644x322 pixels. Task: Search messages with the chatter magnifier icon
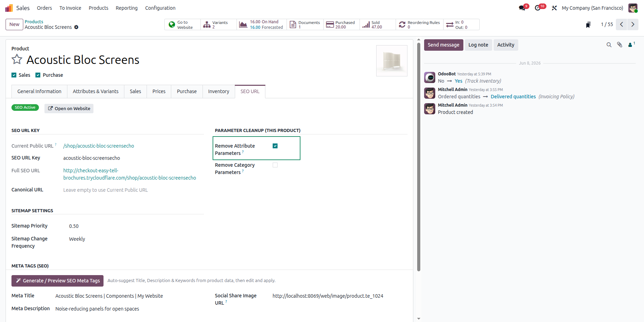[609, 45]
